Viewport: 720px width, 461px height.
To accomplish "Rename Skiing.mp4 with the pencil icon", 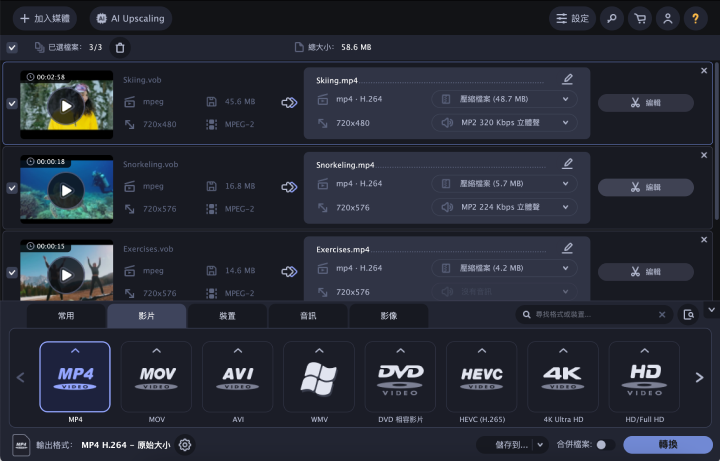I will [568, 79].
